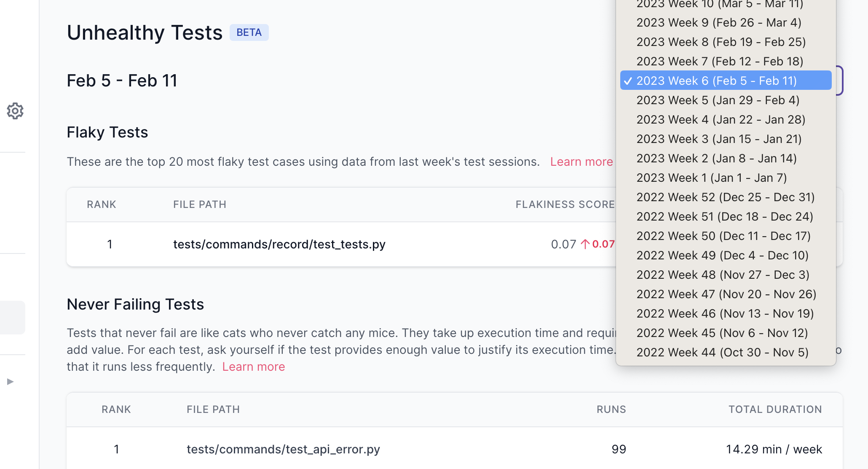Click the BETA badge next to title

pos(249,32)
